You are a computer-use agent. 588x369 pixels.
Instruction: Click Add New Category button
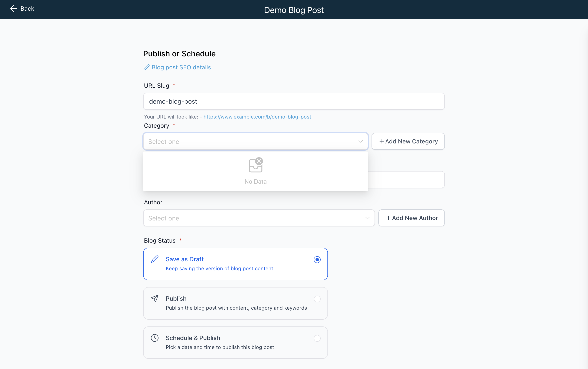(408, 142)
